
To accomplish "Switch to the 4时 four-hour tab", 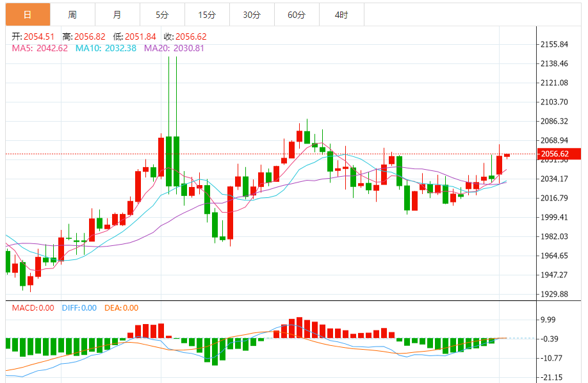I will 341,15.
